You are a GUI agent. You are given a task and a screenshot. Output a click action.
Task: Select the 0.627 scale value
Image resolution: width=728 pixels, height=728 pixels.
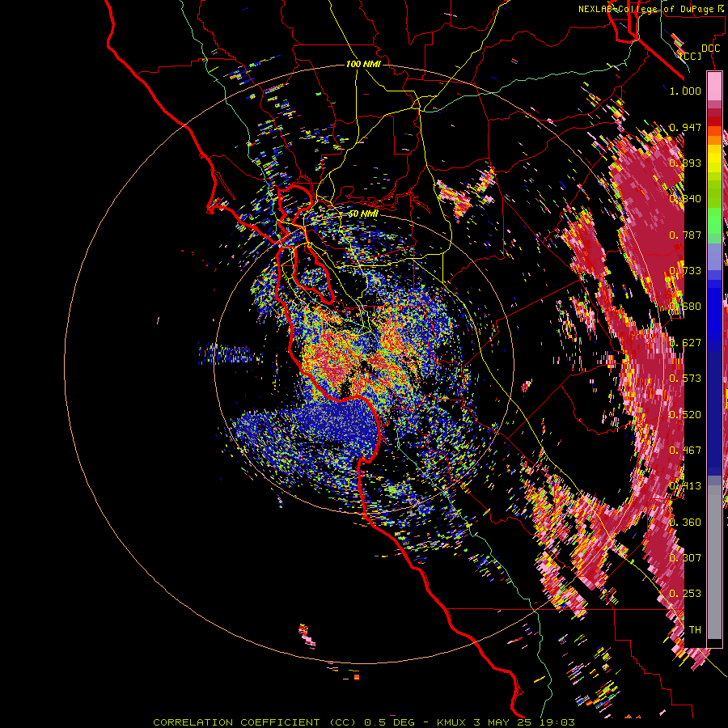pyautogui.click(x=685, y=343)
